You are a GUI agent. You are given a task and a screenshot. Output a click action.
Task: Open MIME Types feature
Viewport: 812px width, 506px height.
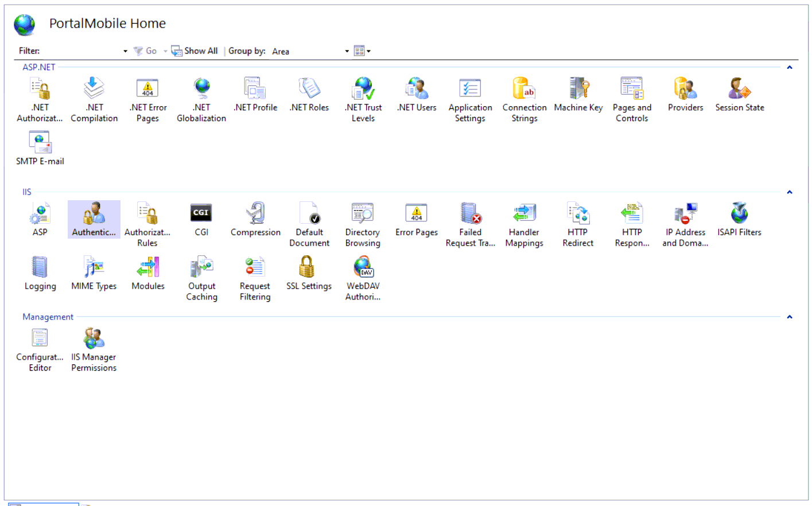[94, 274]
